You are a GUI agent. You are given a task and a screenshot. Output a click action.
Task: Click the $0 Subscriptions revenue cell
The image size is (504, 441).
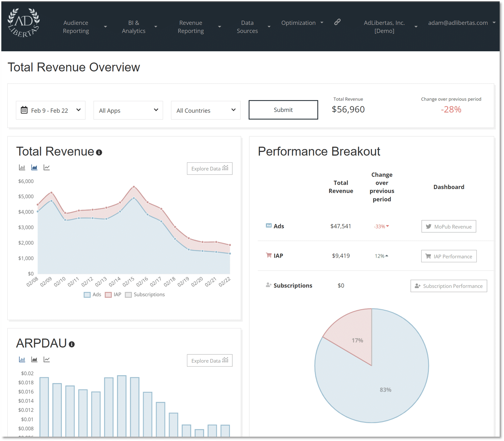pos(341,285)
